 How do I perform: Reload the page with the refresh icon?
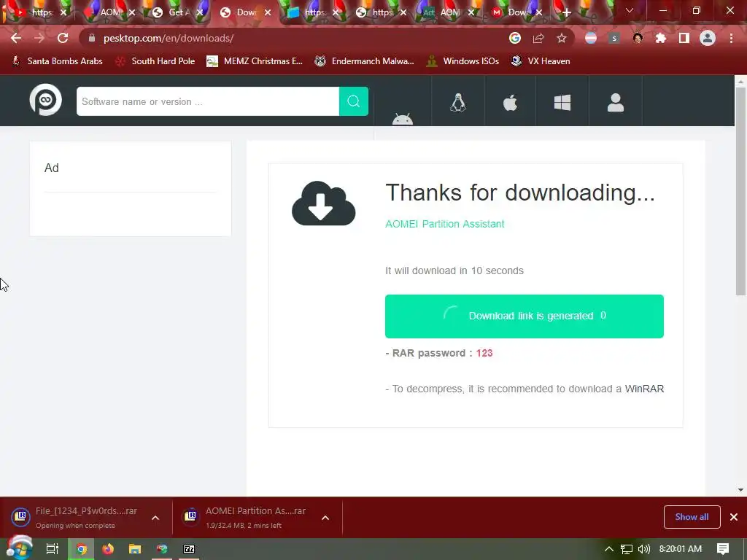pos(63,38)
